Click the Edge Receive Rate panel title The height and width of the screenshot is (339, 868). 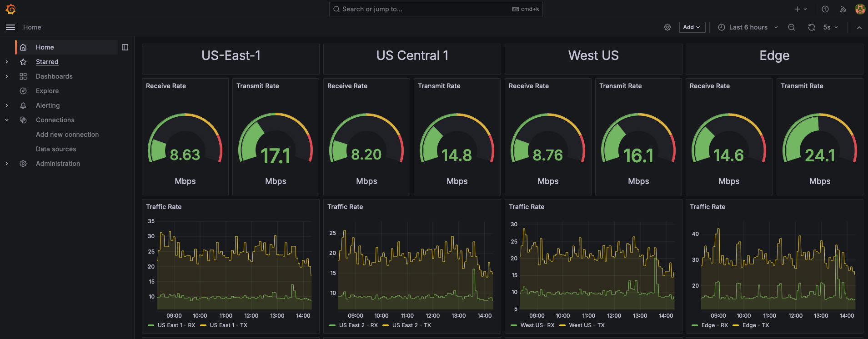point(710,86)
